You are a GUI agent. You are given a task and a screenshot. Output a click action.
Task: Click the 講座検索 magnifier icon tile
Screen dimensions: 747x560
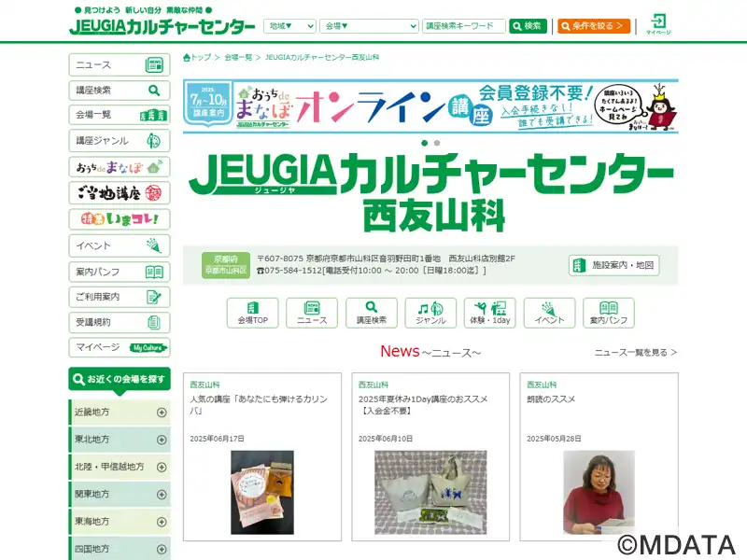pos(371,313)
